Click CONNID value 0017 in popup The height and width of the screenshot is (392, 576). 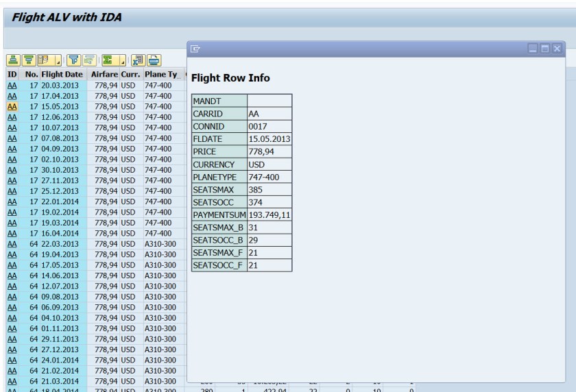click(269, 126)
